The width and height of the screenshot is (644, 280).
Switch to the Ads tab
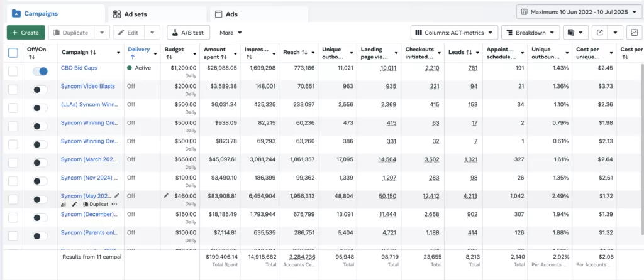coord(258,14)
